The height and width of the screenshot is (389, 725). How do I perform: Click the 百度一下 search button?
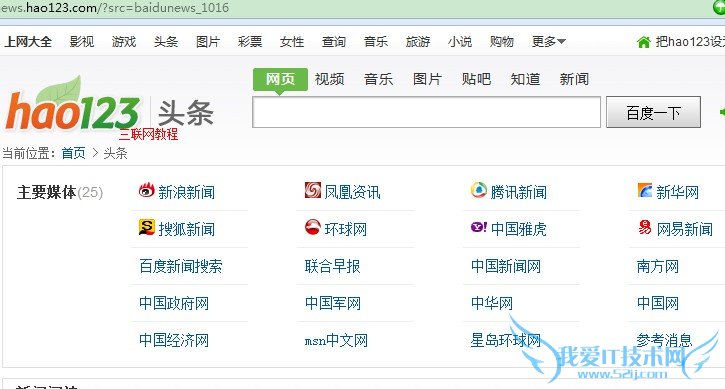pyautogui.click(x=653, y=112)
